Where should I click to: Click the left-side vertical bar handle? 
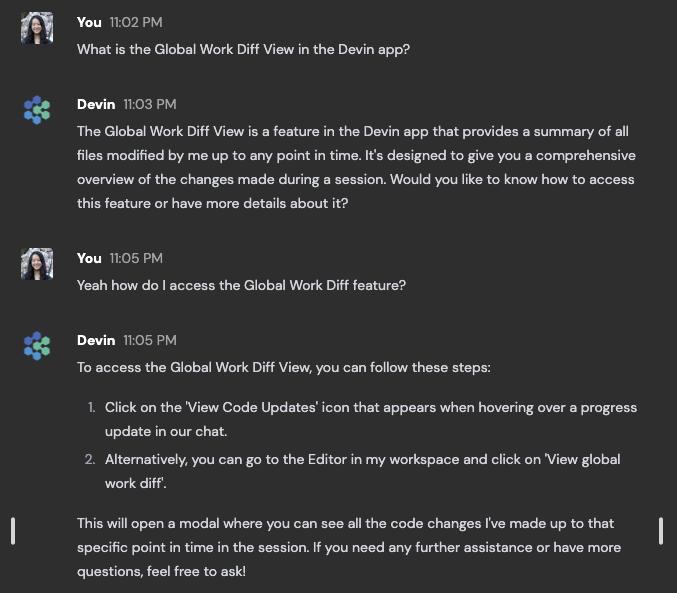pyautogui.click(x=13, y=531)
